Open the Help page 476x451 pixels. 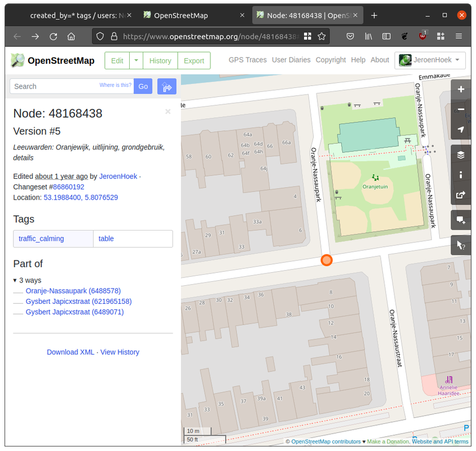point(358,60)
